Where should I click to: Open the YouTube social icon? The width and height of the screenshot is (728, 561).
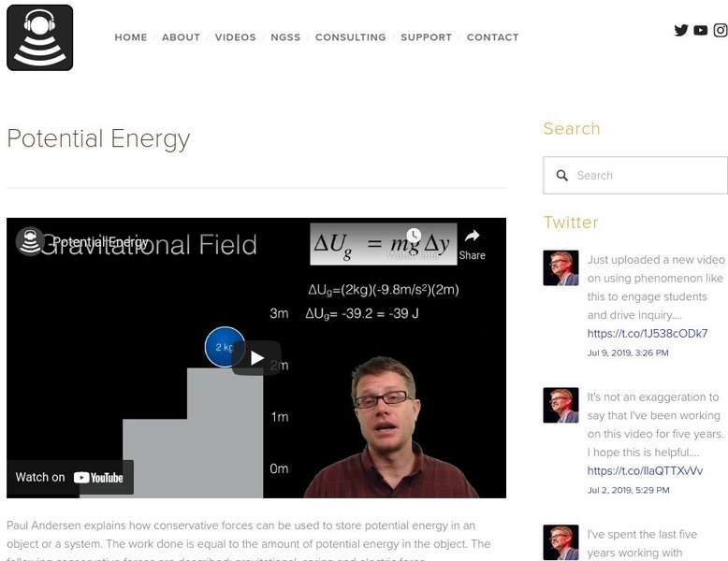coord(701,30)
